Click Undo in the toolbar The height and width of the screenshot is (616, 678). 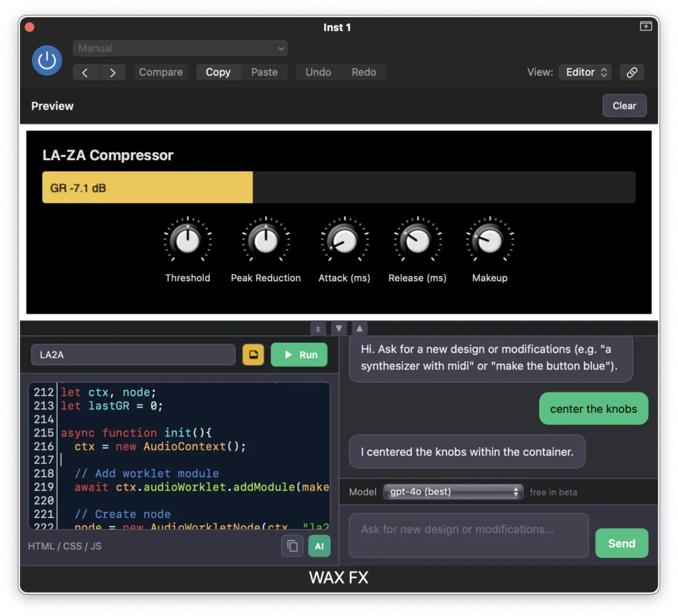click(x=318, y=73)
